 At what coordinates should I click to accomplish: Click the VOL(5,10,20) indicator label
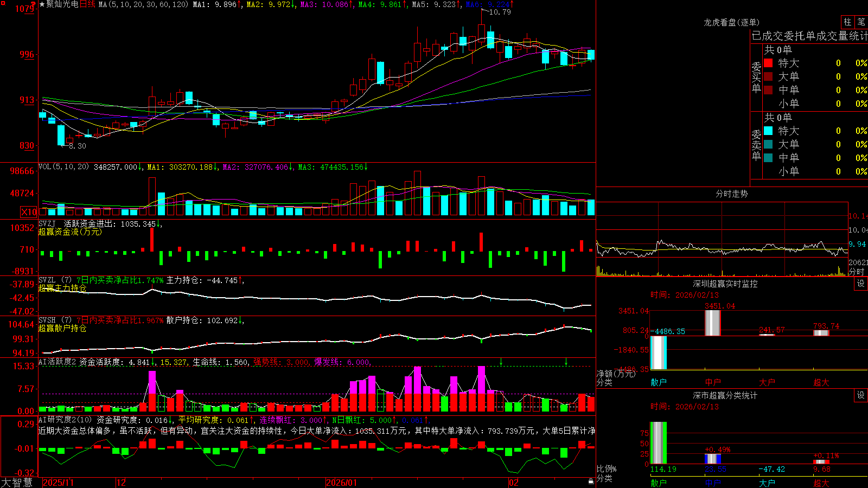pos(63,167)
